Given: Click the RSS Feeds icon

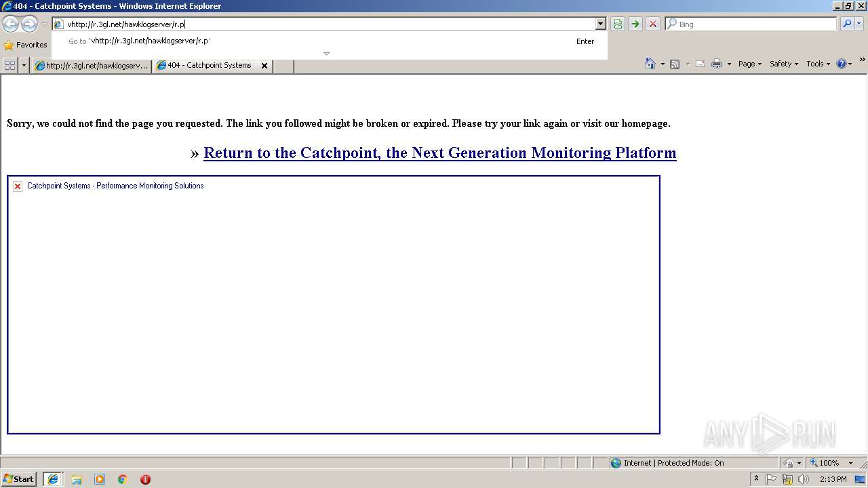Looking at the screenshot, I should coord(675,64).
